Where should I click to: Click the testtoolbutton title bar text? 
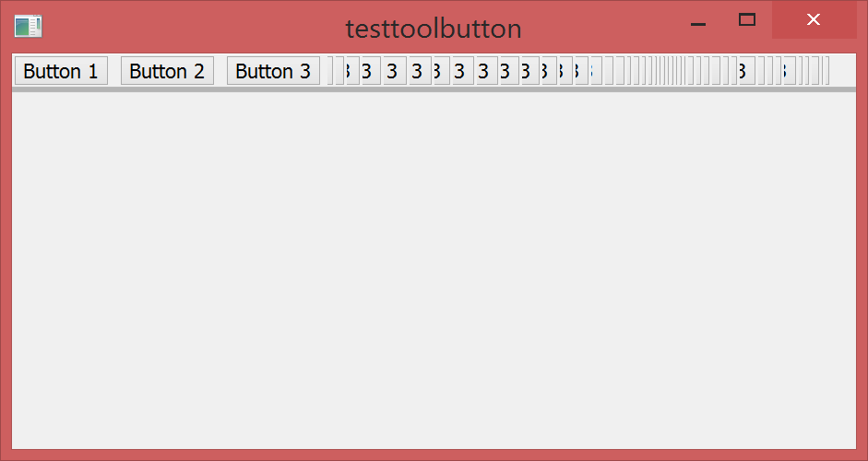click(434, 29)
